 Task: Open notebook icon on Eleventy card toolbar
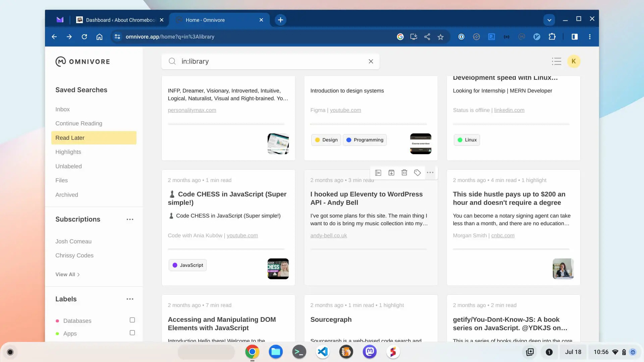coord(378,173)
